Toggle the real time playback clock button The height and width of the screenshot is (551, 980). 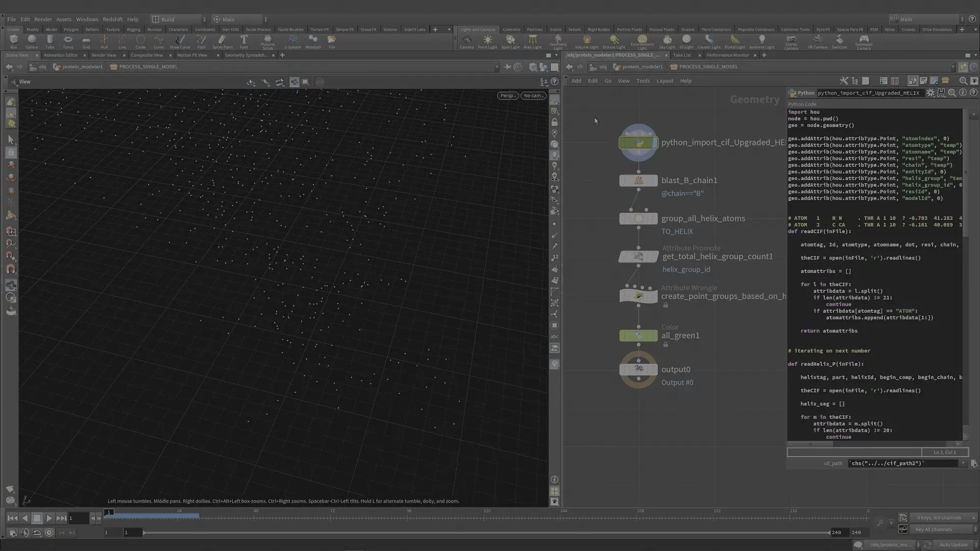[x=49, y=533]
